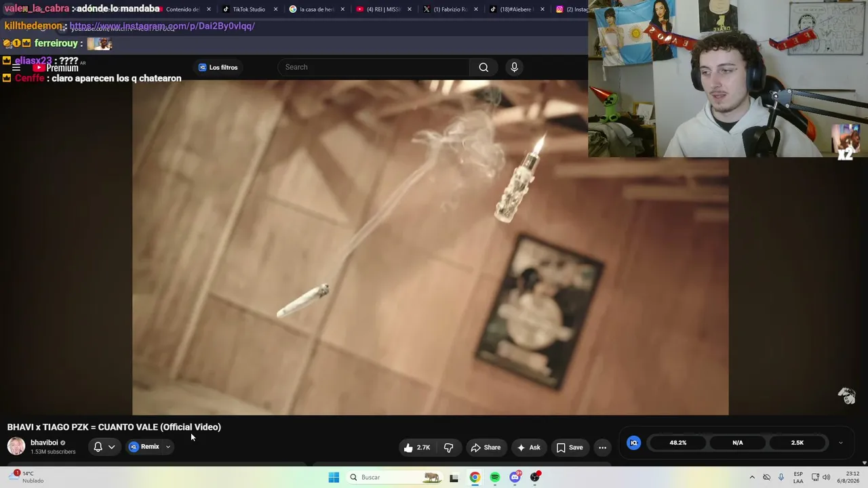Go to YouTube Premium home logo
868x488 pixels.
(55, 68)
